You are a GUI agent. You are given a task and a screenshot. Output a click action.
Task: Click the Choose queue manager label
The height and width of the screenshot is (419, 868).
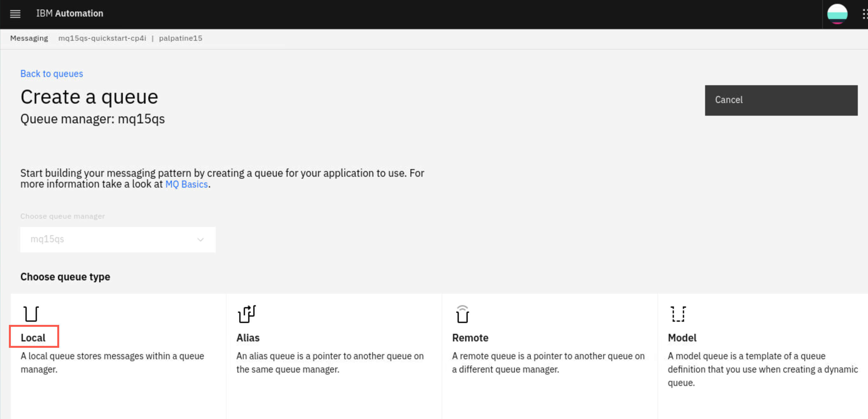click(63, 216)
